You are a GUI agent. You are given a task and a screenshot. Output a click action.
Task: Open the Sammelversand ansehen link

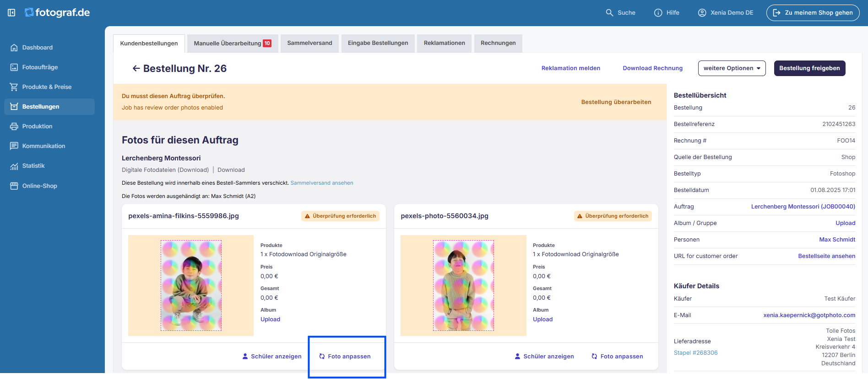pos(322,183)
